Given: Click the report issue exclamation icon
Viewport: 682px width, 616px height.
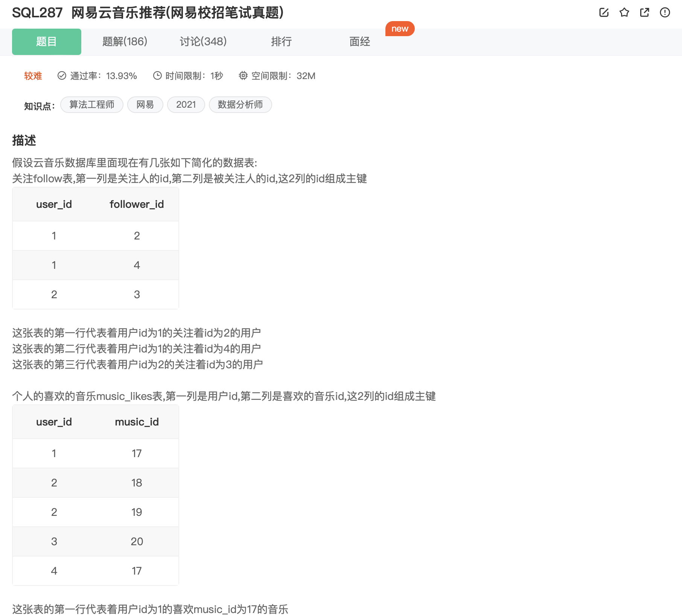Looking at the screenshot, I should click(x=665, y=12).
